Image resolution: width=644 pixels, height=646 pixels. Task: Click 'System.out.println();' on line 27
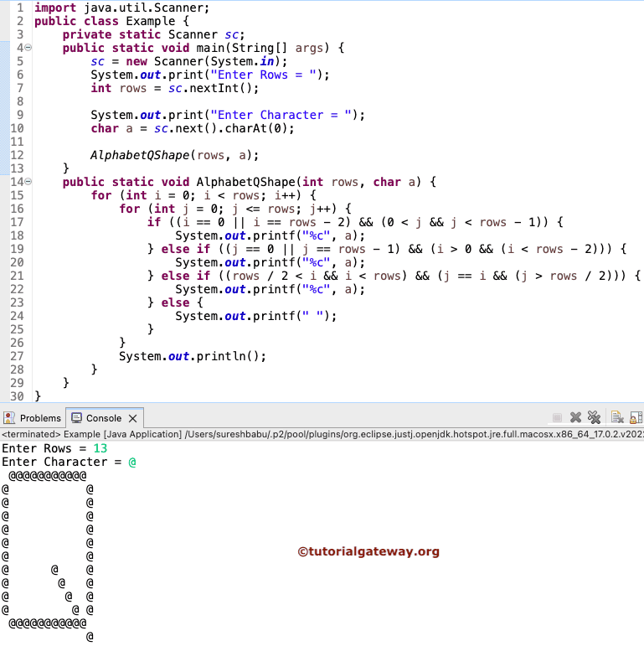(193, 356)
